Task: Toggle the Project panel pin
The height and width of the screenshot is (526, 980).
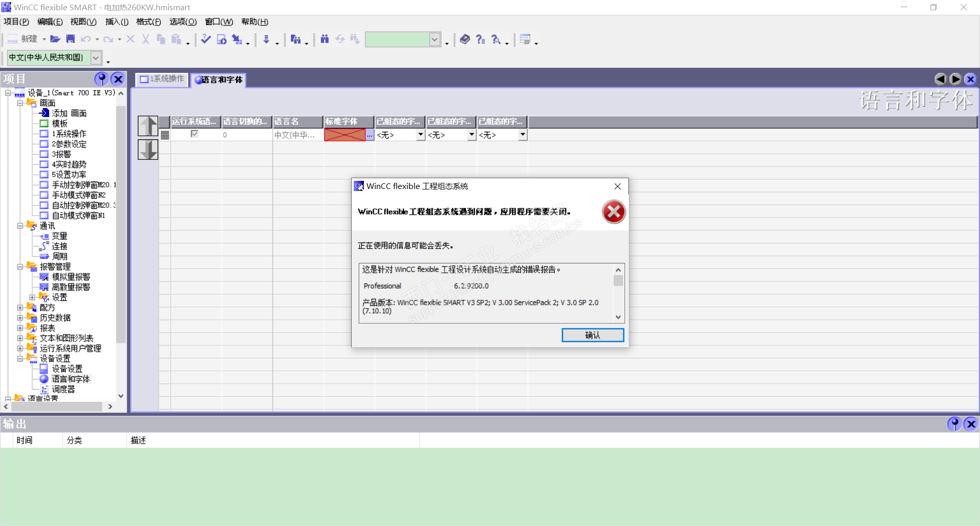Action: 102,79
